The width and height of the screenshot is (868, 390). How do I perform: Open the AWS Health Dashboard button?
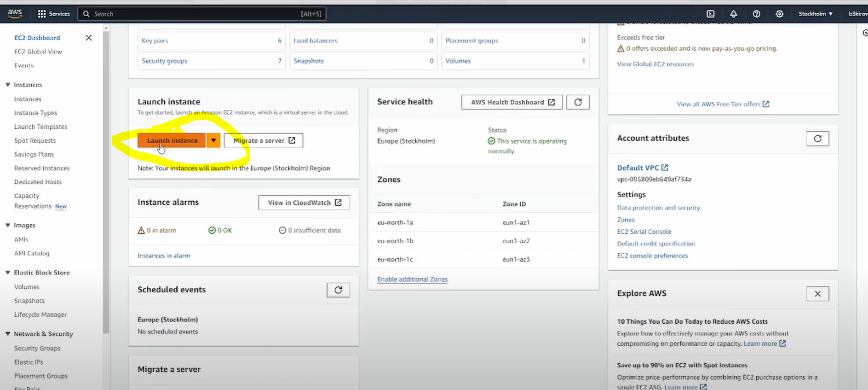pyautogui.click(x=512, y=102)
